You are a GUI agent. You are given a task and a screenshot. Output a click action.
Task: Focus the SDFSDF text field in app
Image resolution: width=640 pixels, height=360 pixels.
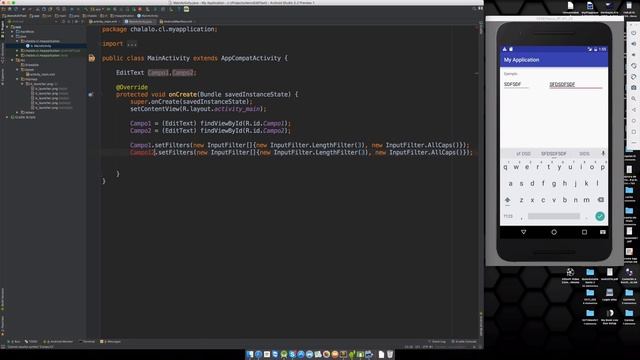click(x=516, y=84)
